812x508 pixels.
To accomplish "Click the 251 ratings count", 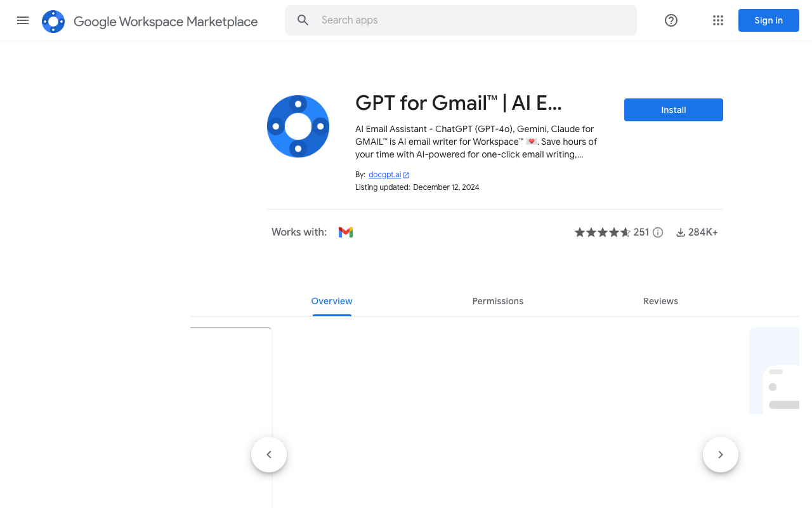I will pos(641,232).
